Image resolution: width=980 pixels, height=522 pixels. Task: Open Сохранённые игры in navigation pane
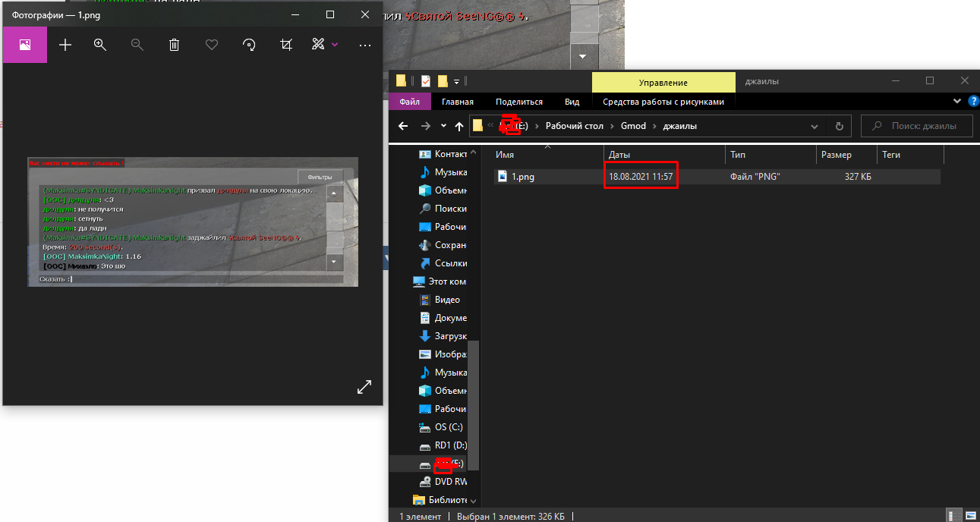click(x=443, y=245)
